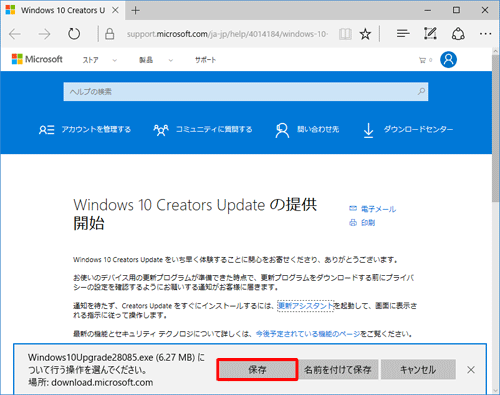Screen dimensions: 500x395
Task: Open reading view book icon
Action: point(345,34)
